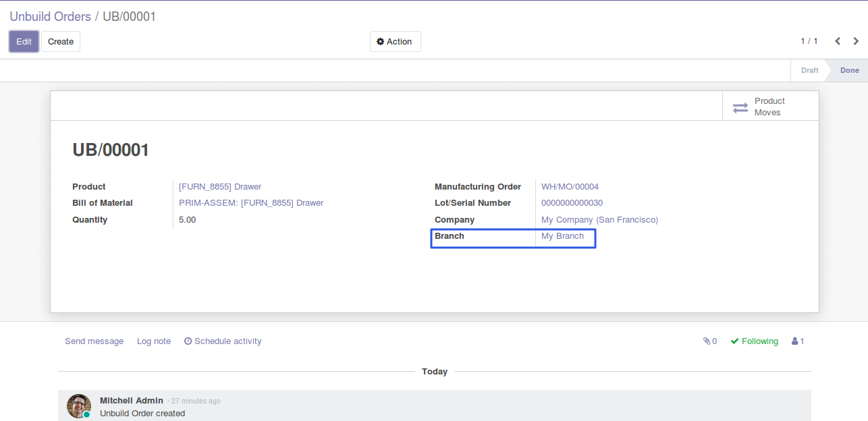Select the Draft status stage

click(x=809, y=71)
